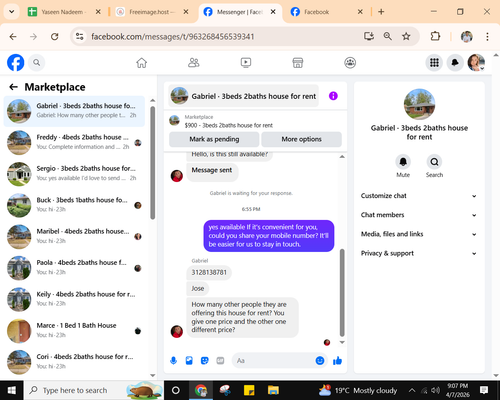Expand the Chat members section
The width and height of the screenshot is (500, 400).
pyautogui.click(x=419, y=215)
